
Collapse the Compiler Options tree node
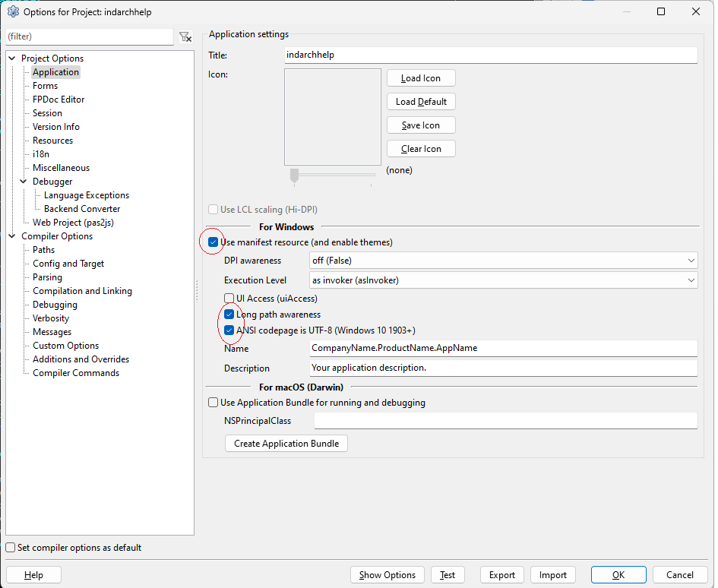tap(12, 236)
